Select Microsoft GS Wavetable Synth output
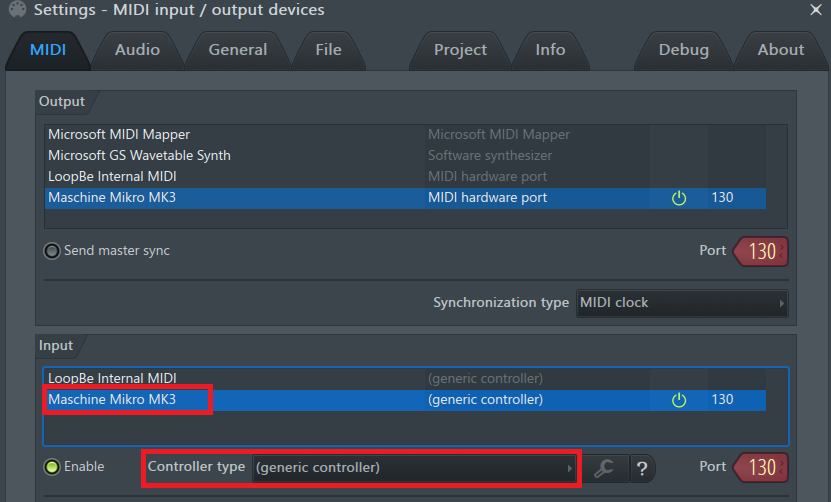Screen dimensions: 831x502 click(139, 155)
